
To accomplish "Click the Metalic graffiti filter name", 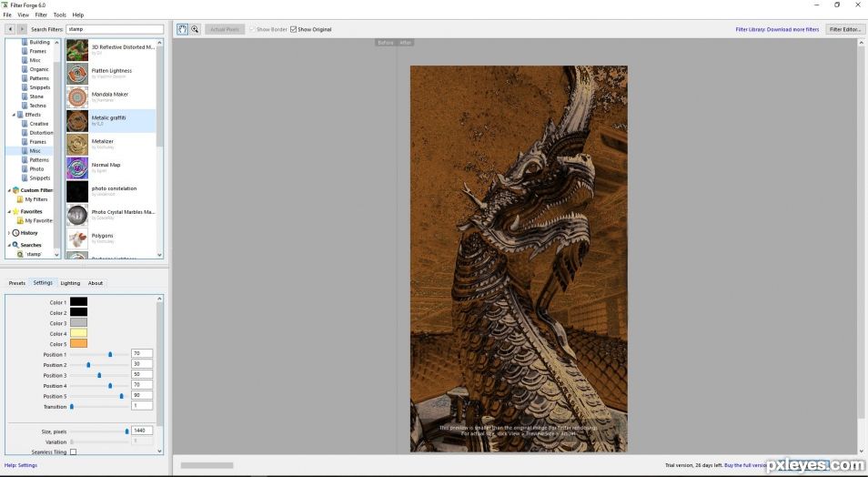I will click(x=108, y=117).
